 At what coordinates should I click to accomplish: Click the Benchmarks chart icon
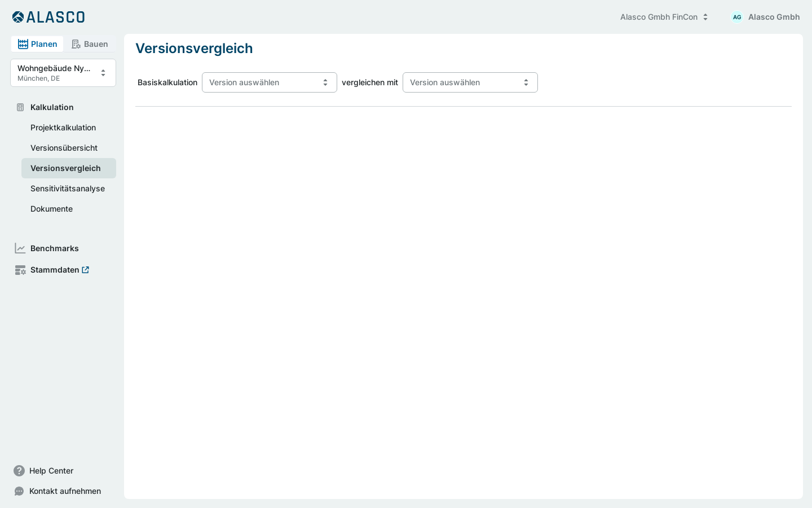click(x=20, y=248)
